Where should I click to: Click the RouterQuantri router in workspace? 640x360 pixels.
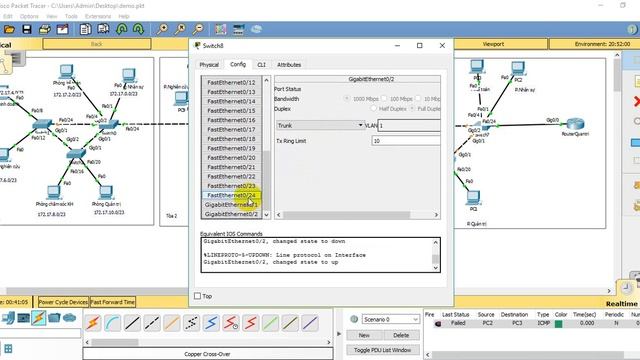[575, 124]
